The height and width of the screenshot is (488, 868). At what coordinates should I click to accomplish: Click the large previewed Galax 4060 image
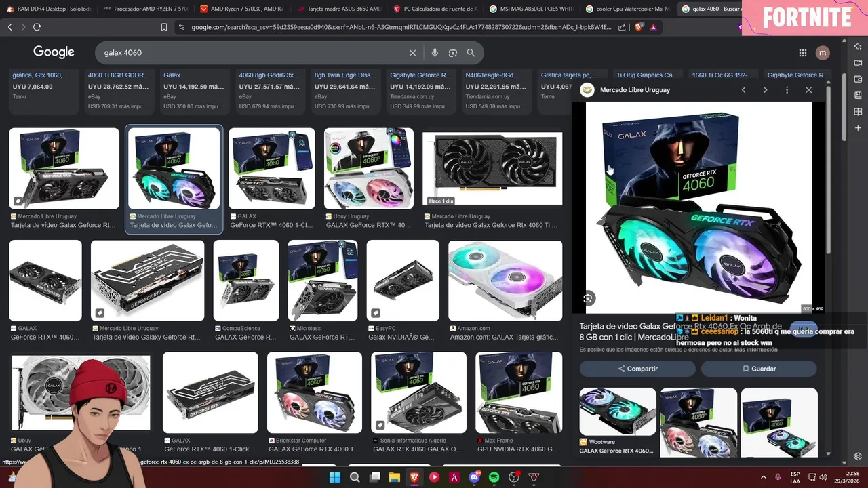(698, 207)
